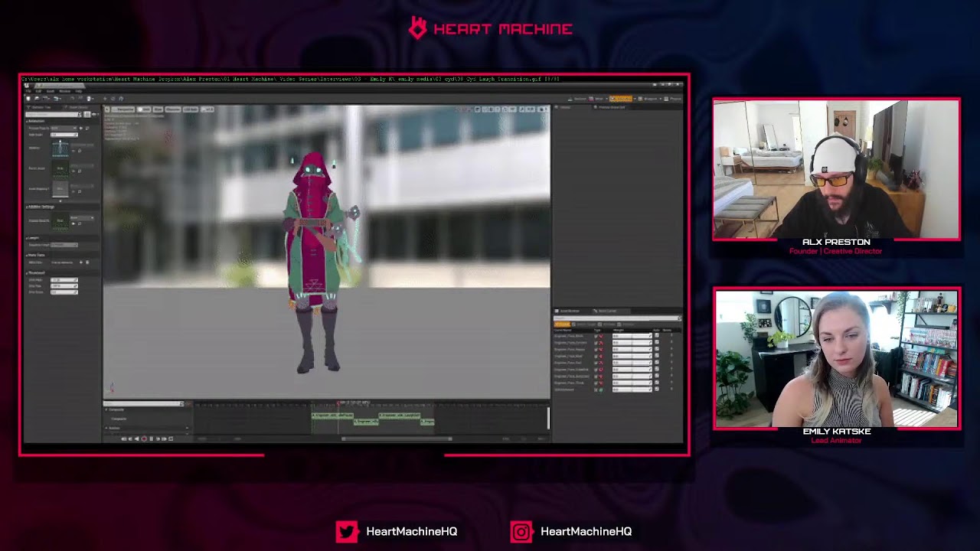The height and width of the screenshot is (551, 980).
Task: Click the second small icon under the Parent Asset dropdown
Action: coord(80,171)
